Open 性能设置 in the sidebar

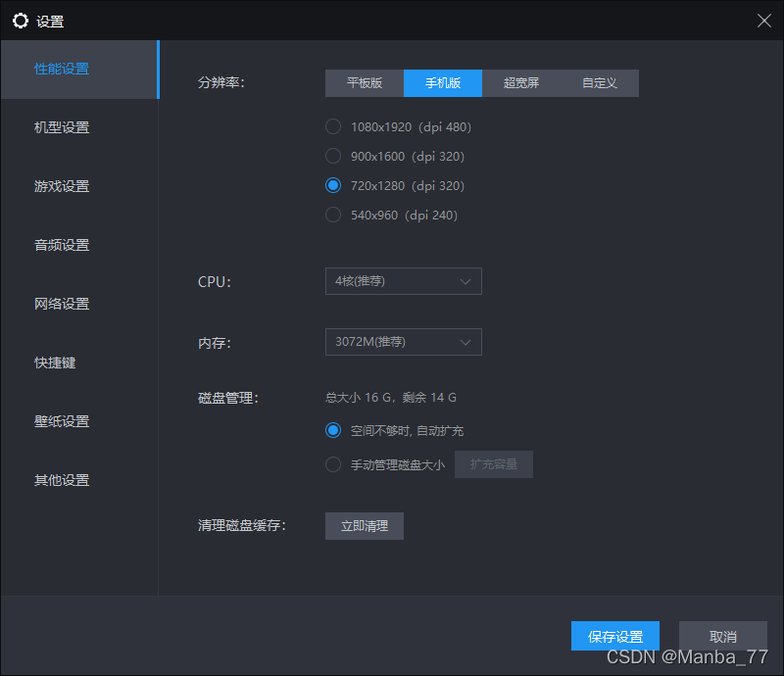[x=79, y=69]
